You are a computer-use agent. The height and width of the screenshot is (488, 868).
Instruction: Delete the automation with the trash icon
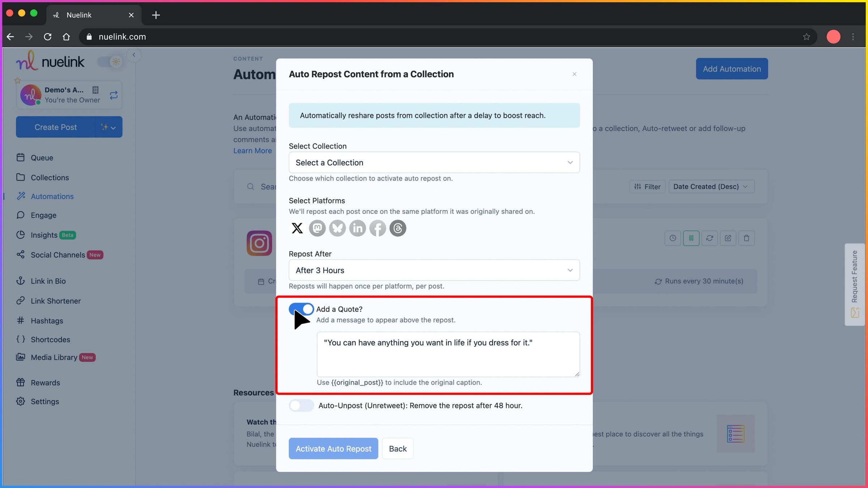(x=746, y=238)
